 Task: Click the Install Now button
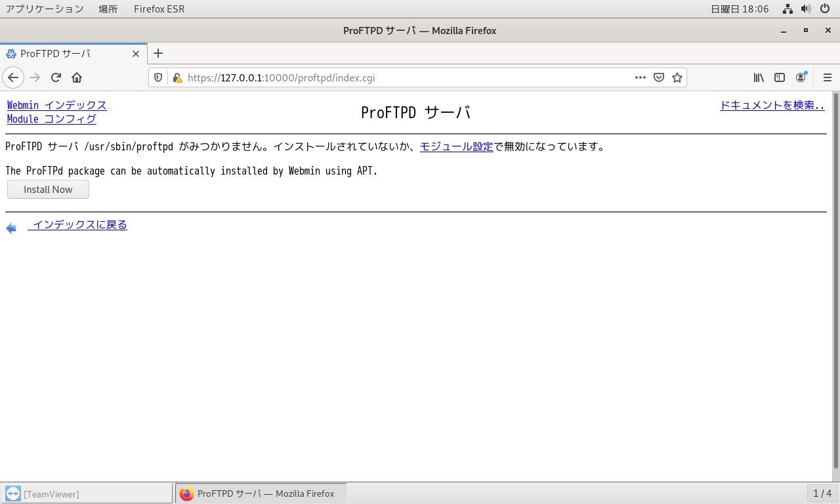pos(48,190)
